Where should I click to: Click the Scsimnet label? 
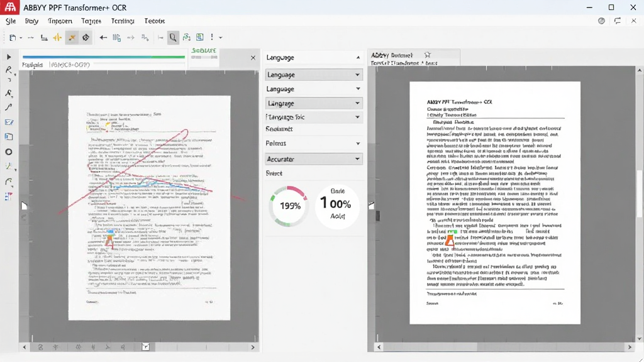[x=279, y=129]
